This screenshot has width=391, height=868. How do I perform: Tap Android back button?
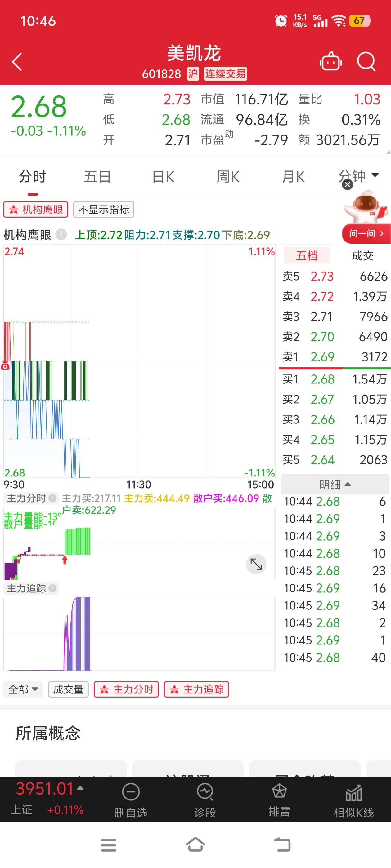(x=282, y=844)
